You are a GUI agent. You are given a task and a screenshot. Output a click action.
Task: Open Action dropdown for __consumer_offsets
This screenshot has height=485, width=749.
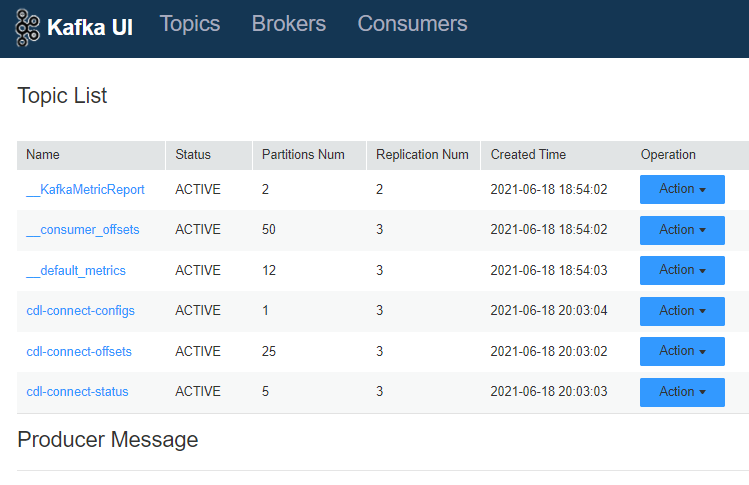click(682, 230)
